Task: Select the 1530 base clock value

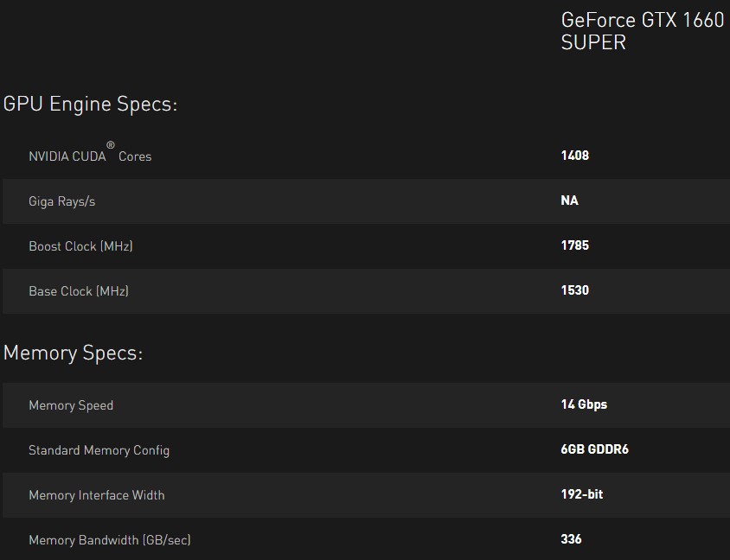Action: point(575,290)
